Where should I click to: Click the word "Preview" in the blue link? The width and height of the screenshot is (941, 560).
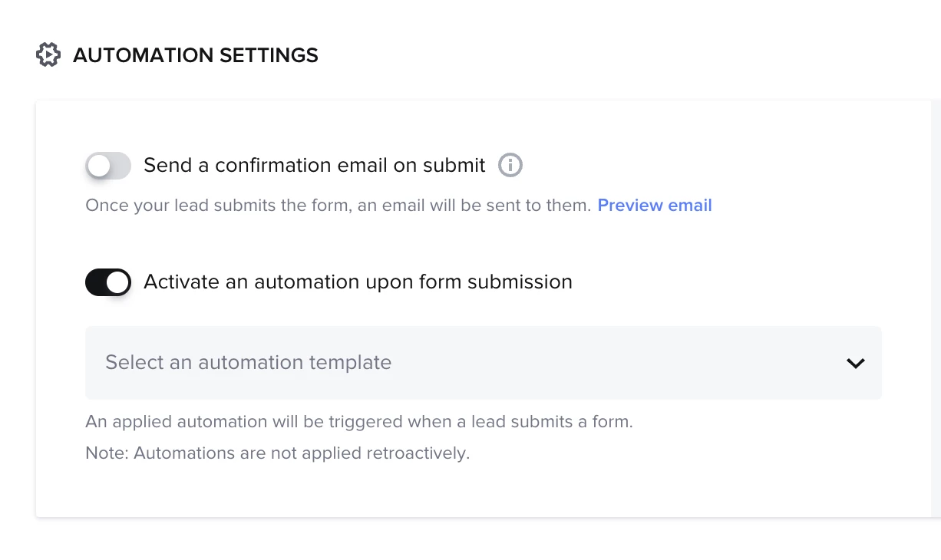pos(630,206)
